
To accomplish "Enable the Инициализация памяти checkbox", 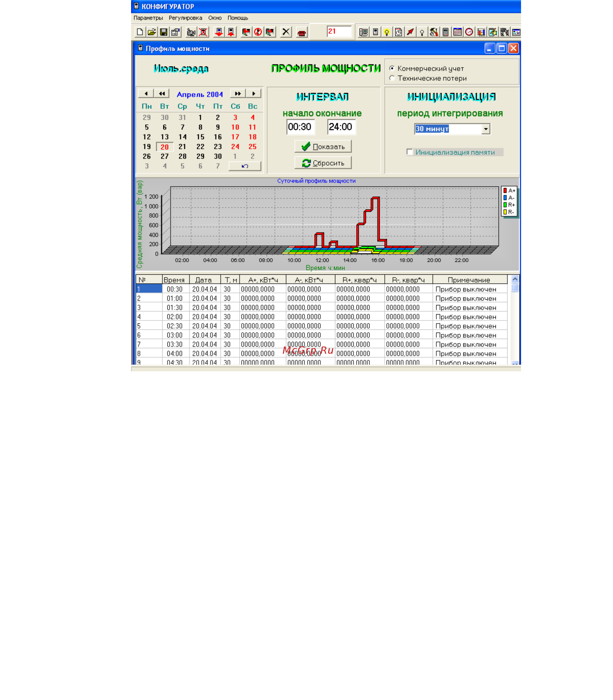I will 410,152.
